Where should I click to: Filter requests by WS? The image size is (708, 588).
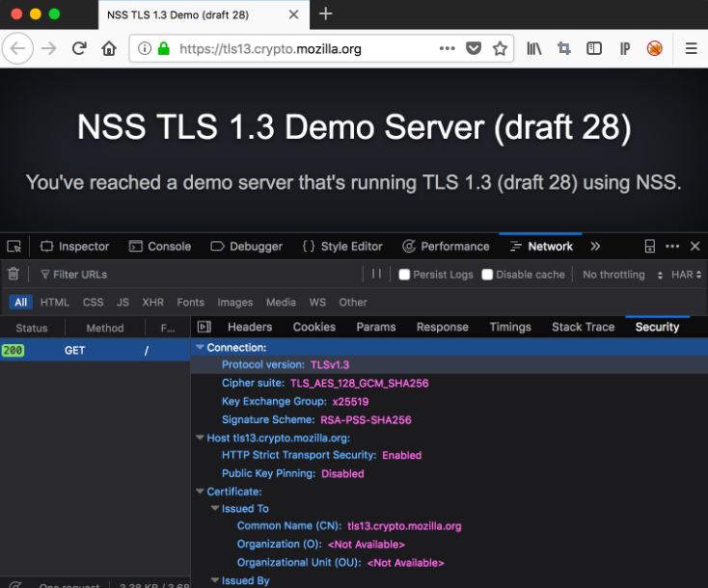point(317,302)
